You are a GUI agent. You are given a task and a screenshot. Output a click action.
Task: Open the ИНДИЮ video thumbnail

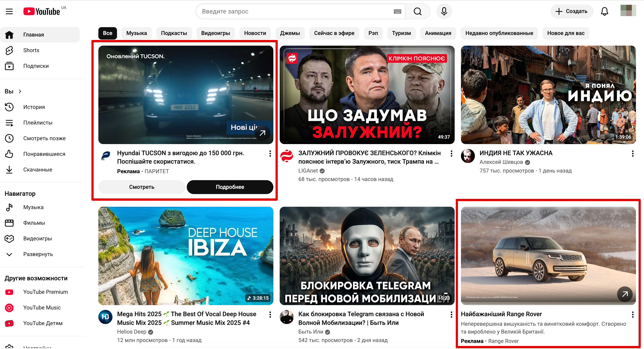(x=548, y=95)
